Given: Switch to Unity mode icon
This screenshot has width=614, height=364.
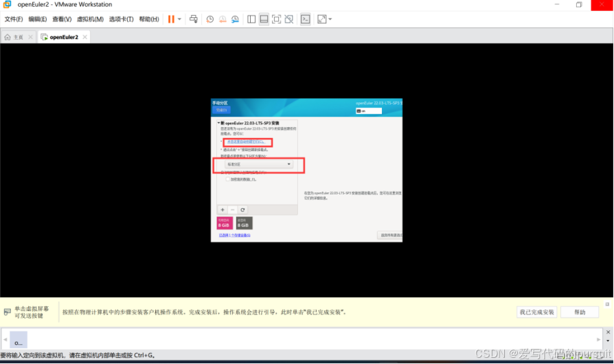Looking at the screenshot, I should click(289, 19).
